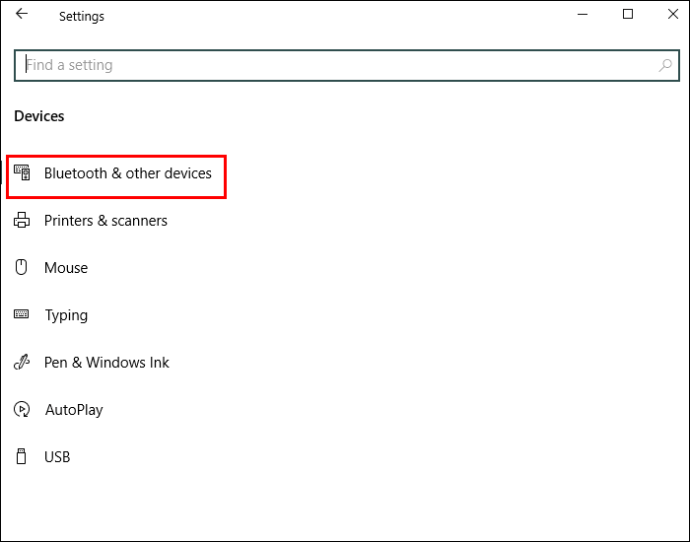Click the AutoPlay circular icon
The width and height of the screenshot is (690, 542).
[22, 410]
